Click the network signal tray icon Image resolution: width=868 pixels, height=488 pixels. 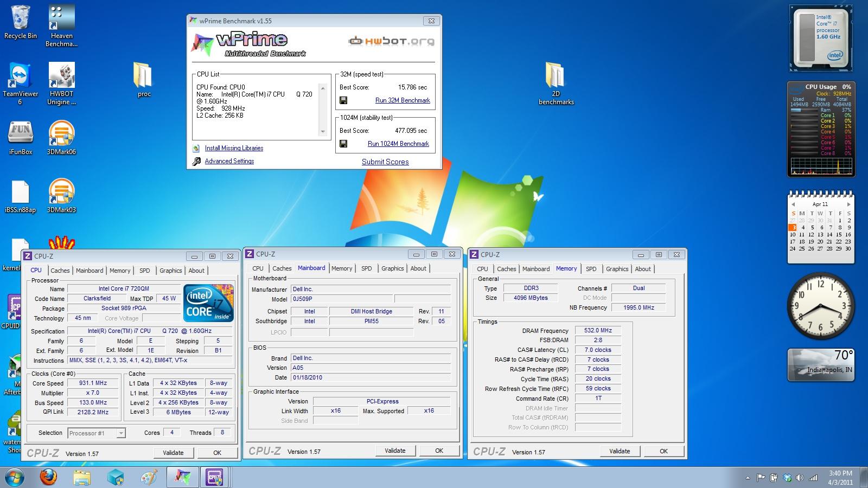click(x=813, y=478)
